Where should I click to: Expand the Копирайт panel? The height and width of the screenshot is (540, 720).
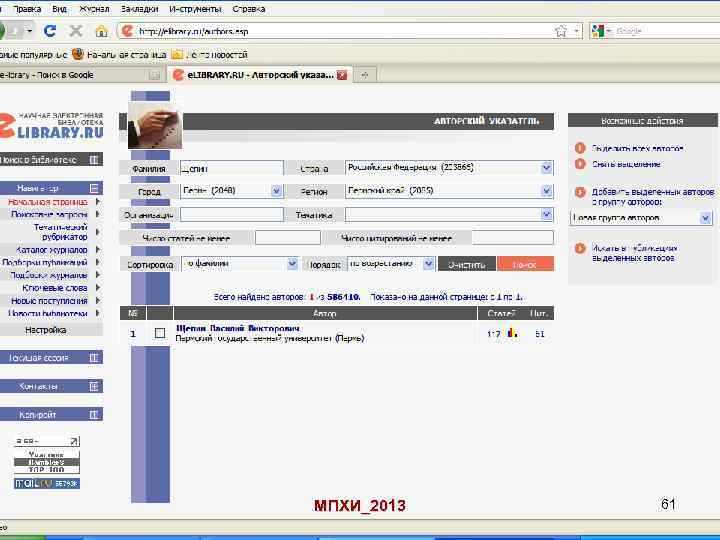click(x=94, y=415)
